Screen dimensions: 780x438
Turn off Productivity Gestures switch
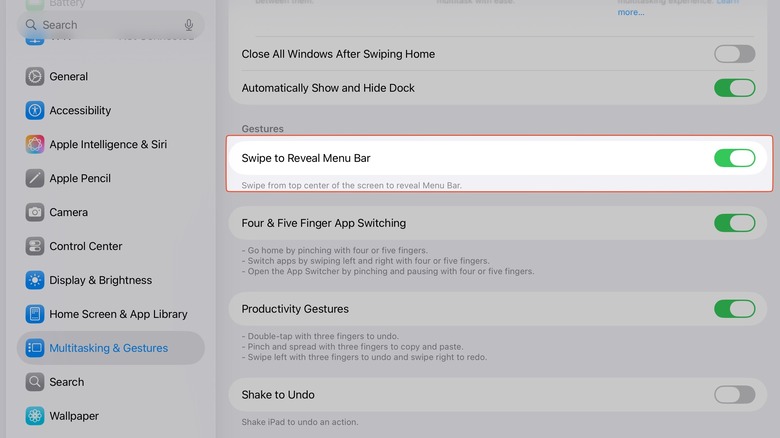[734, 309]
